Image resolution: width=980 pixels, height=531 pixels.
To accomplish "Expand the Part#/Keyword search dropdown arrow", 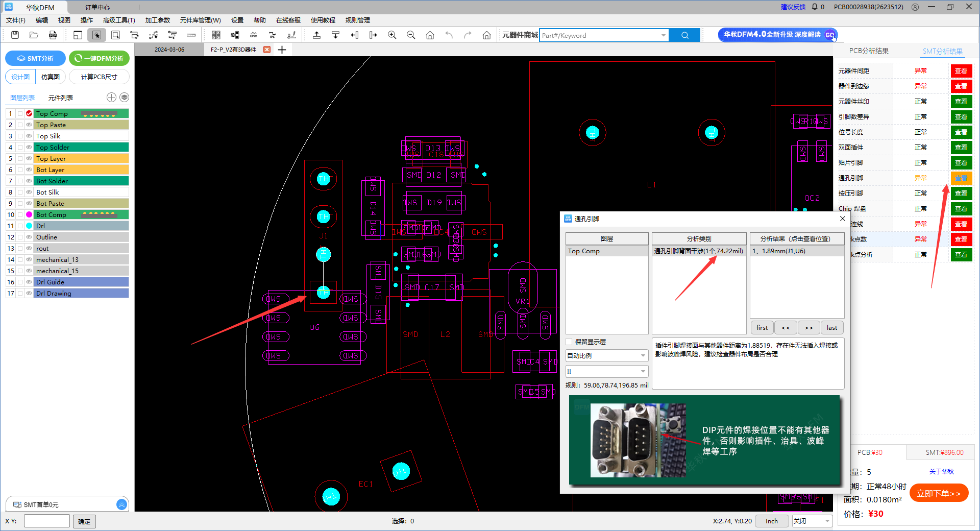I will pyautogui.click(x=663, y=35).
